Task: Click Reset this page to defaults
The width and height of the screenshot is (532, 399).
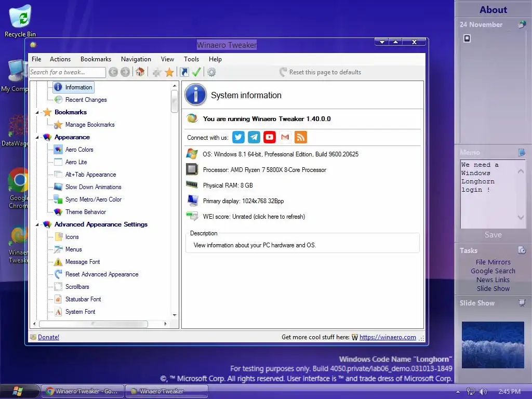Action: pos(320,72)
